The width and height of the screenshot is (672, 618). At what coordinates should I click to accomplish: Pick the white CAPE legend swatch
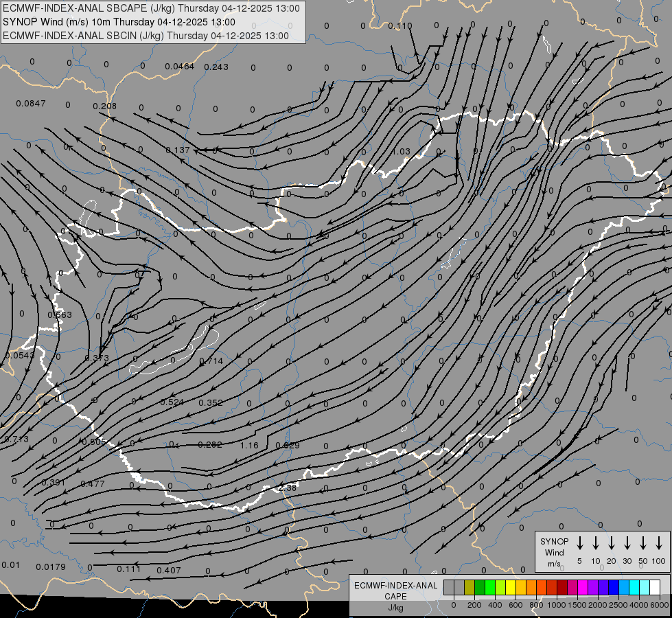point(656,587)
